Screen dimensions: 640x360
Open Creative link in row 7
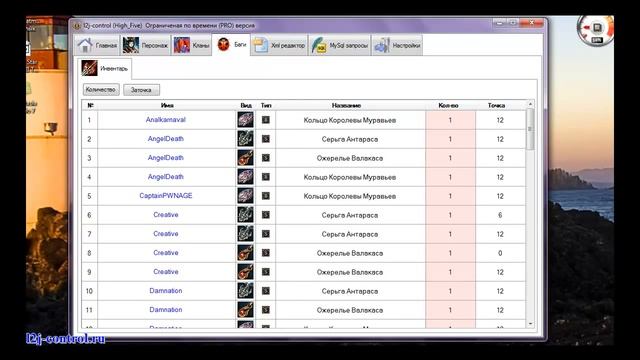(166, 233)
